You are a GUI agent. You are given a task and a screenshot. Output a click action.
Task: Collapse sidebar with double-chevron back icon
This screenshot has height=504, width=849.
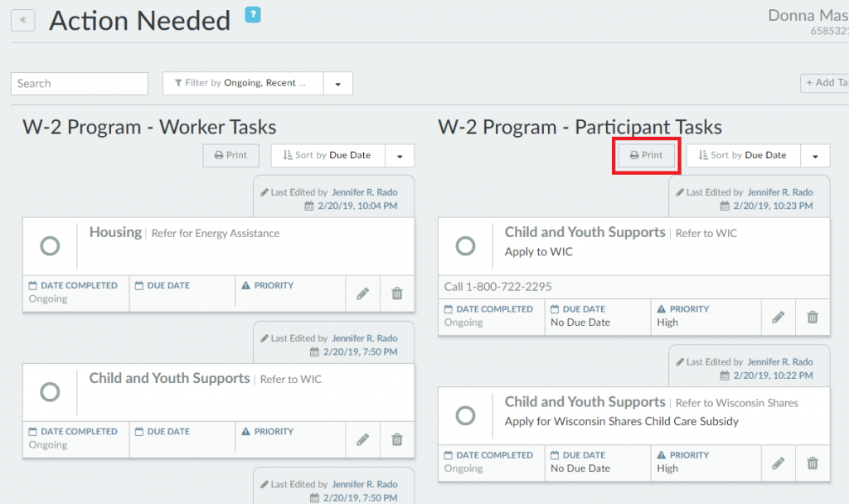click(x=22, y=20)
